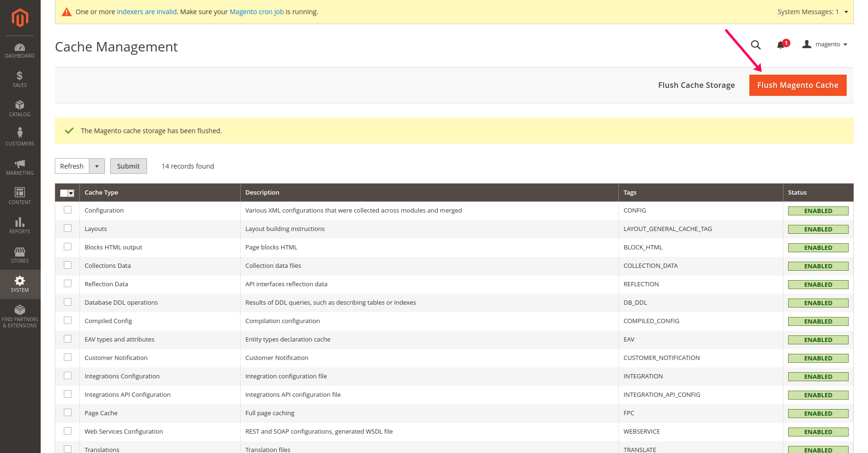Open the Content layout icon
The image size is (868, 453).
(x=20, y=192)
